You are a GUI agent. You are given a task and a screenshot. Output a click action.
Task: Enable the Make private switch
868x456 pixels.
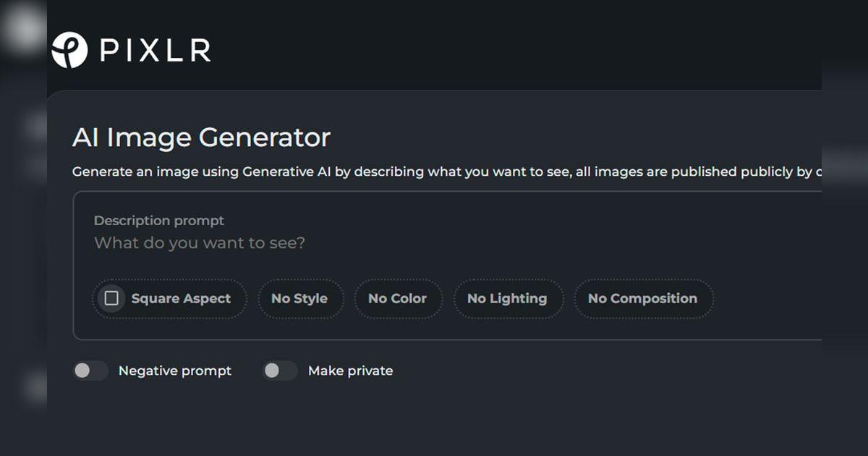(x=279, y=371)
